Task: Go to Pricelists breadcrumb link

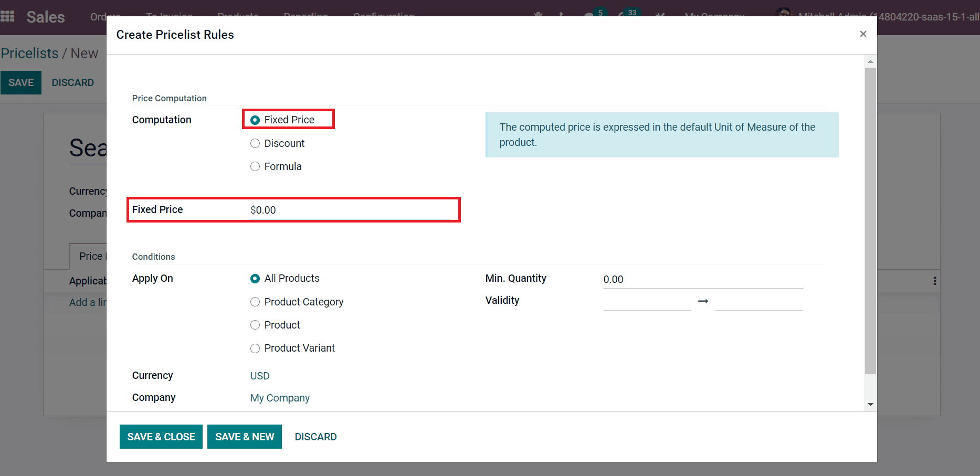Action: 30,54
